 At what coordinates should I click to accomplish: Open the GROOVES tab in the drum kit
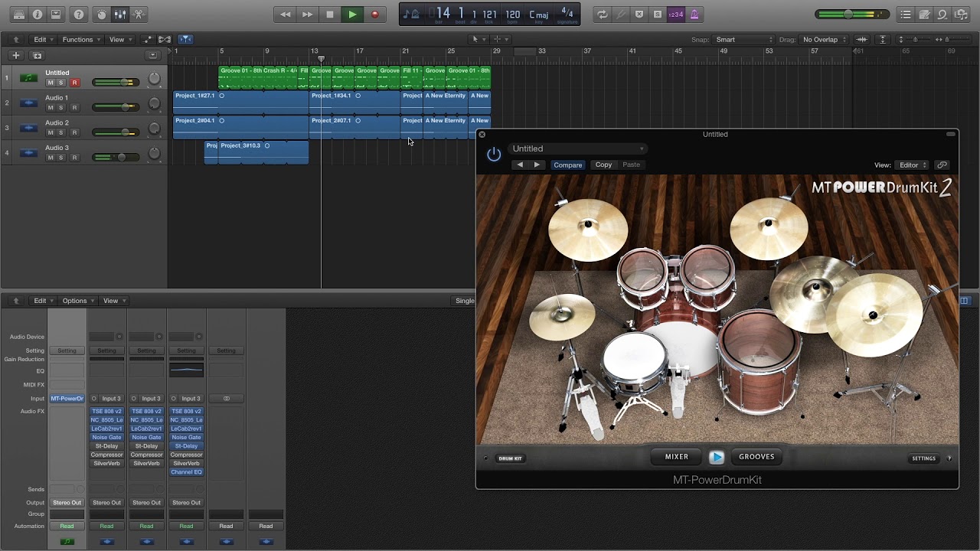point(756,457)
